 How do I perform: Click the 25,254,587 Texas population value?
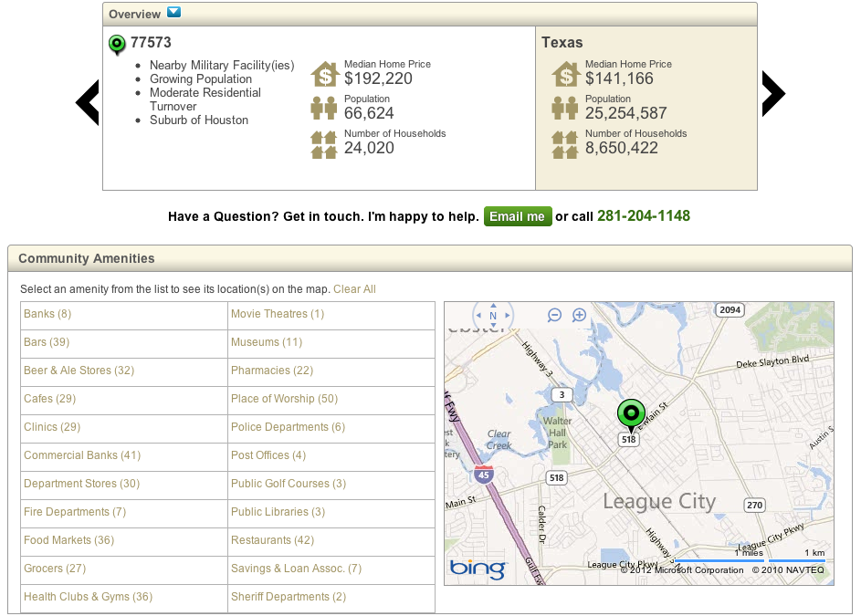coord(626,113)
